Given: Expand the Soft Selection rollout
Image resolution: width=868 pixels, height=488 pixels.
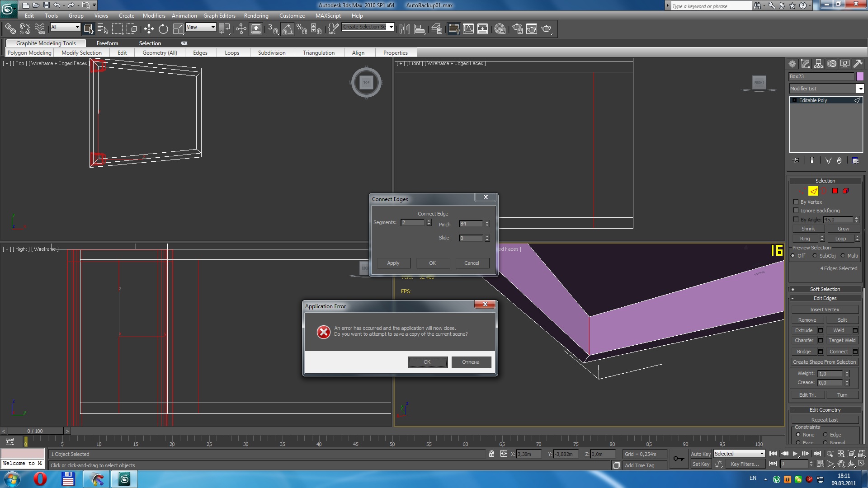Looking at the screenshot, I should (825, 289).
